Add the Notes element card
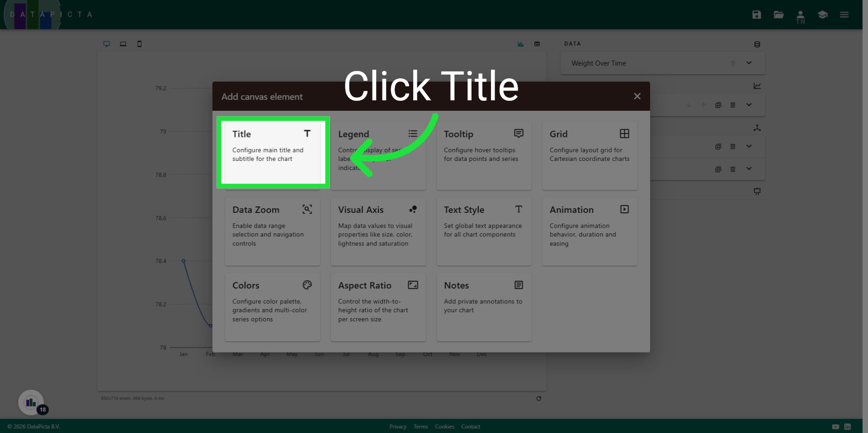Screen dimensions: 868x433 [x=484, y=307]
